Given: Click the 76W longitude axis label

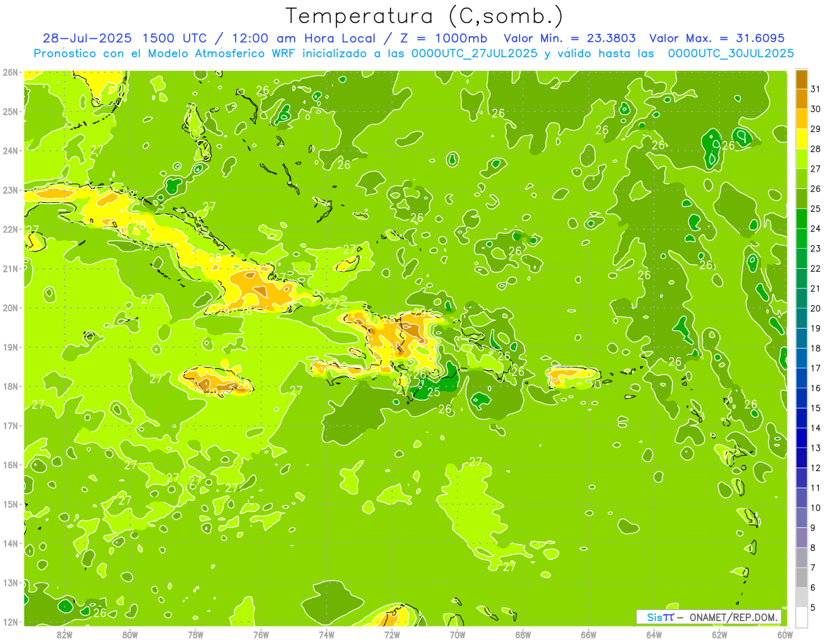Looking at the screenshot, I should [261, 634].
